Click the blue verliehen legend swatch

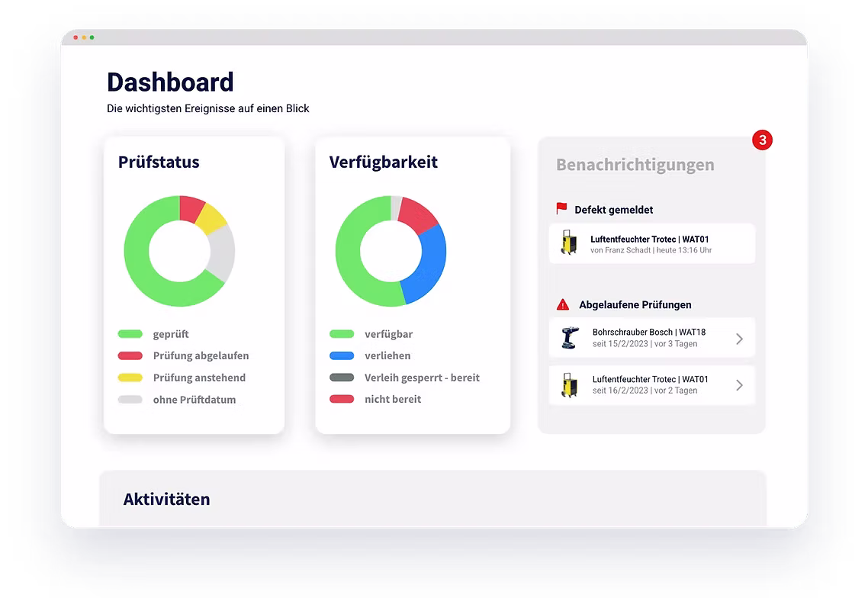[x=342, y=355]
